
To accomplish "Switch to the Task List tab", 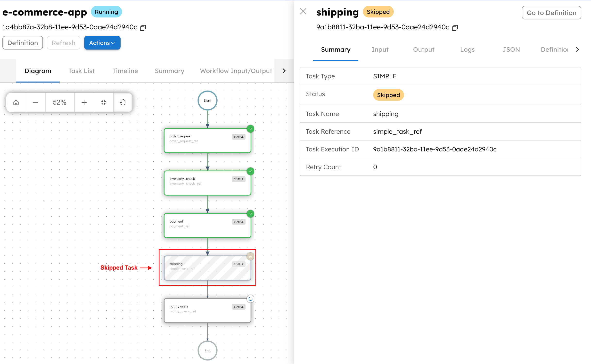I will (x=81, y=71).
